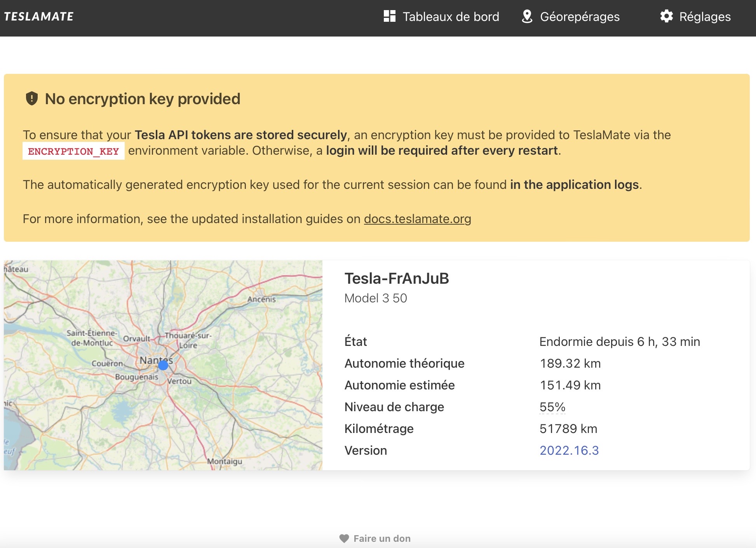This screenshot has width=756, height=548.
Task: Click the Ancenis label on map
Action: click(x=261, y=299)
